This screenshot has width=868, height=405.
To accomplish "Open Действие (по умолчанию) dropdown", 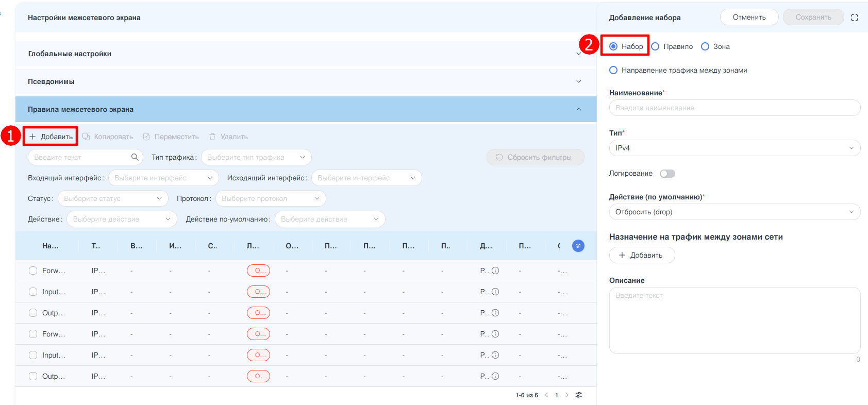I will coord(735,212).
